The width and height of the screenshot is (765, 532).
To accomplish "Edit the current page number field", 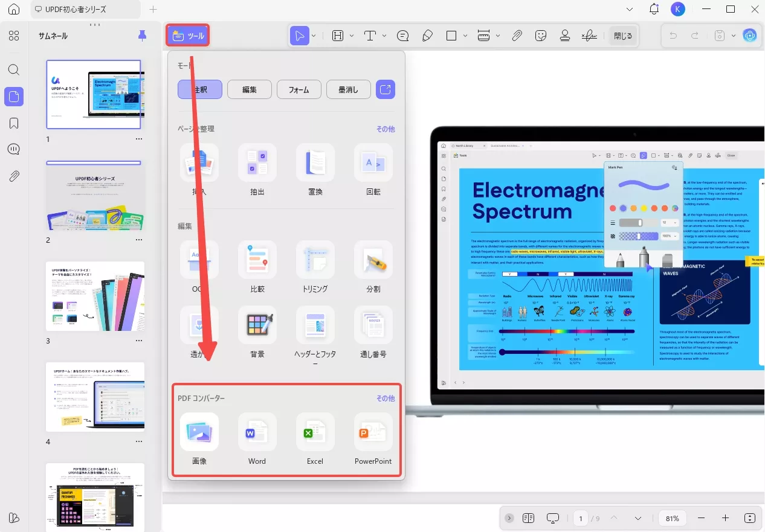I will click(x=581, y=518).
